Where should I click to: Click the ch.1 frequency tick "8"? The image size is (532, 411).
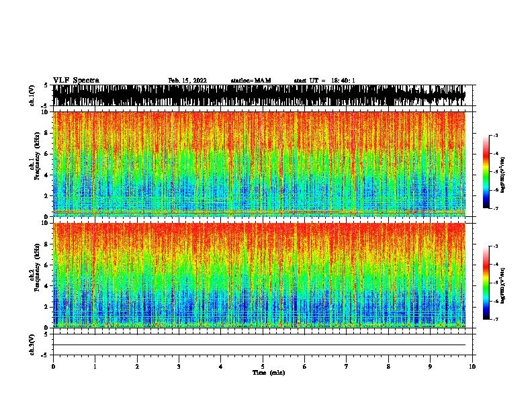click(x=47, y=133)
